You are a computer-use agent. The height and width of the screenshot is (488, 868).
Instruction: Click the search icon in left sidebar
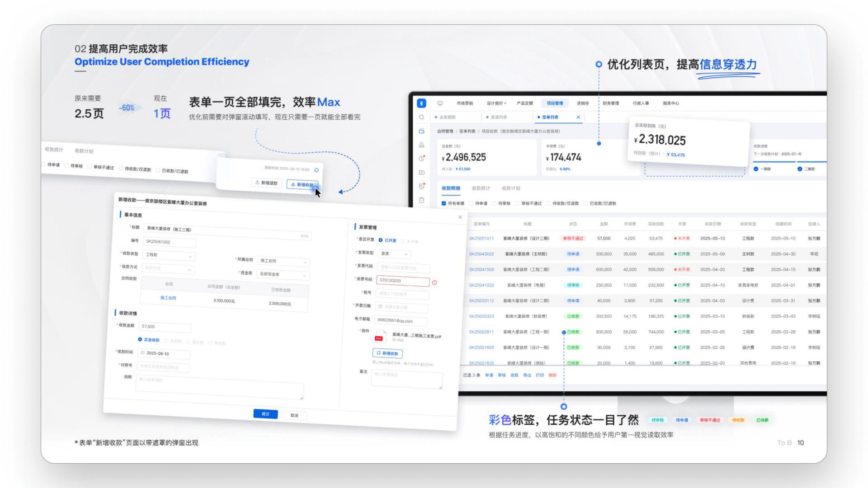pyautogui.click(x=421, y=117)
